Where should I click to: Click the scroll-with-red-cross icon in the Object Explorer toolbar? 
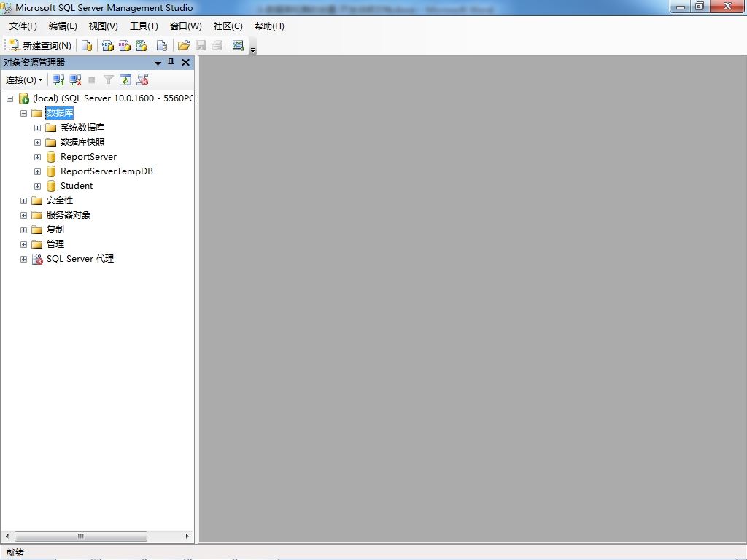click(x=142, y=80)
